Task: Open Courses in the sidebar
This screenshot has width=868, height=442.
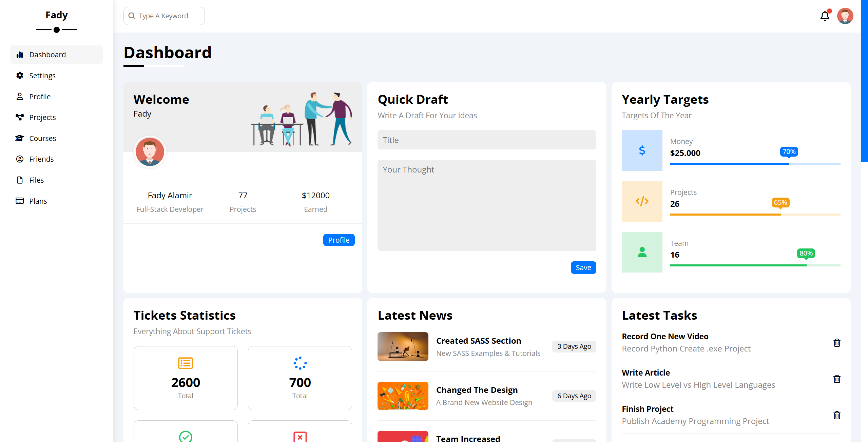Action: (x=57, y=138)
